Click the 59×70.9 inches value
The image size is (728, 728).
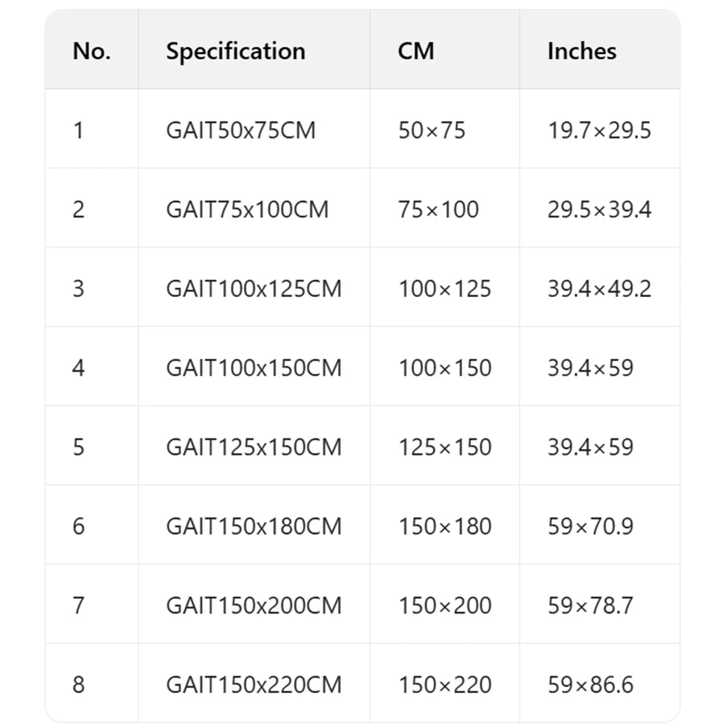[x=590, y=526]
